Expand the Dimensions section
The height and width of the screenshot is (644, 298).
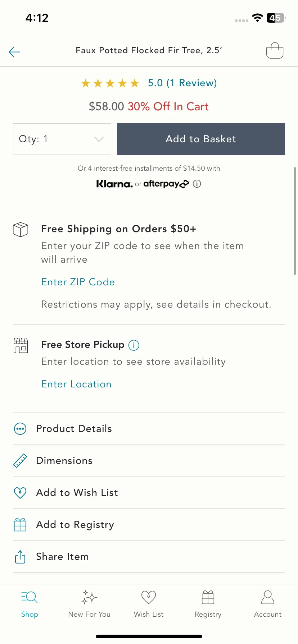coord(149,461)
